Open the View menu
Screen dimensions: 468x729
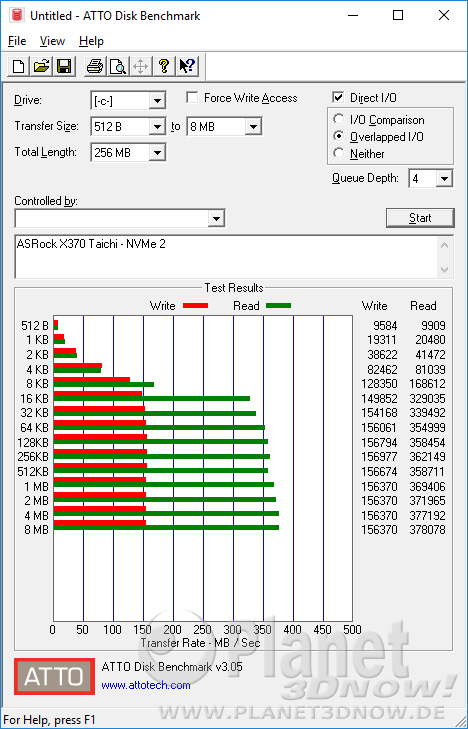tap(52, 41)
